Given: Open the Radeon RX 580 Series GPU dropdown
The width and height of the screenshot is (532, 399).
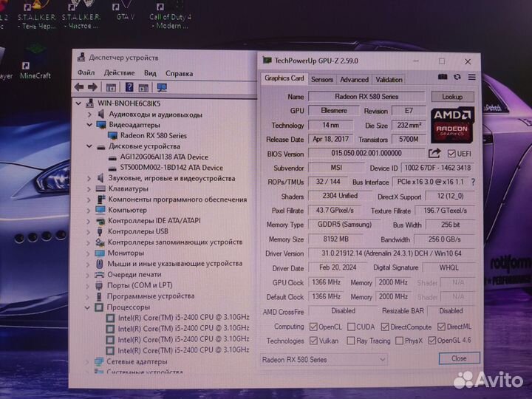Looking at the screenshot, I should pyautogui.click(x=324, y=360).
